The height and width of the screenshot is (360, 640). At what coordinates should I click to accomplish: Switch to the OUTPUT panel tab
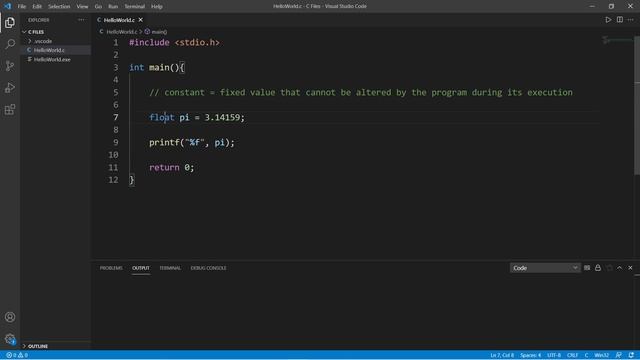141,268
